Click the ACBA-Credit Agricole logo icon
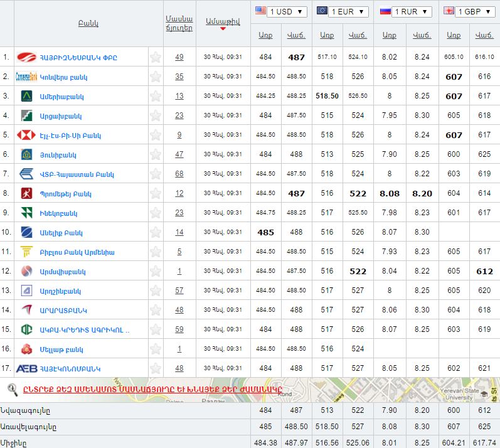This screenshot has width=500, height=448. point(26,330)
